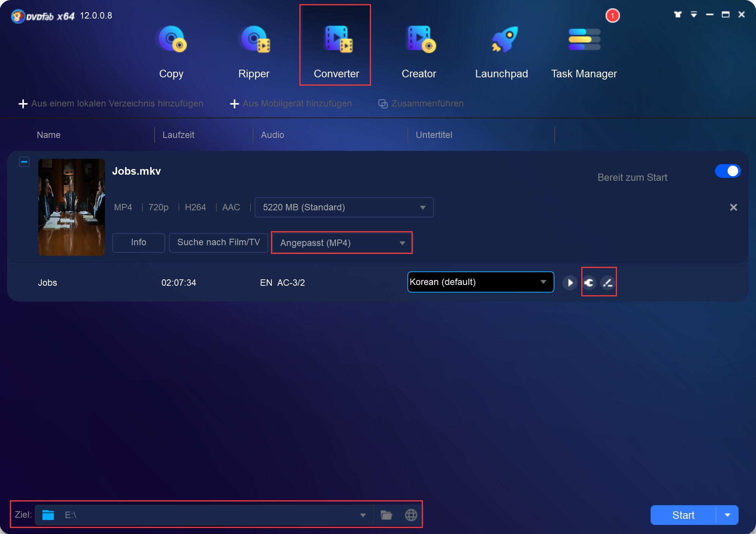Minimize the DVDFab window
This screenshot has height=534, width=756.
(x=709, y=14)
